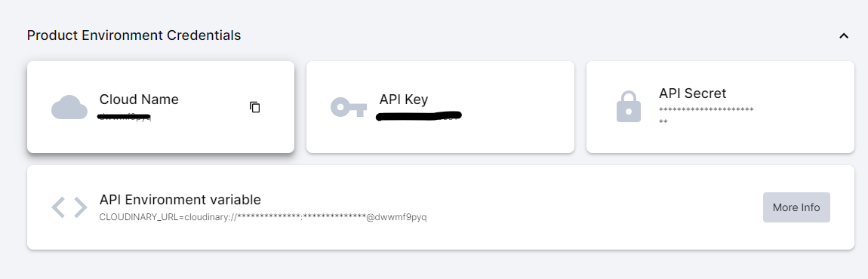
Task: Select the API Environment variable card
Action: click(x=441, y=207)
